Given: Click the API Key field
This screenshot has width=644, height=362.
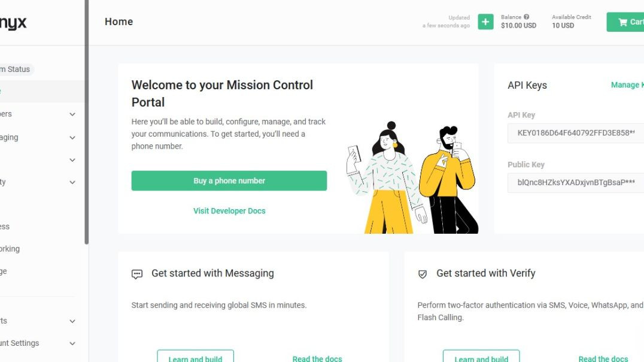Looking at the screenshot, I should (x=576, y=133).
